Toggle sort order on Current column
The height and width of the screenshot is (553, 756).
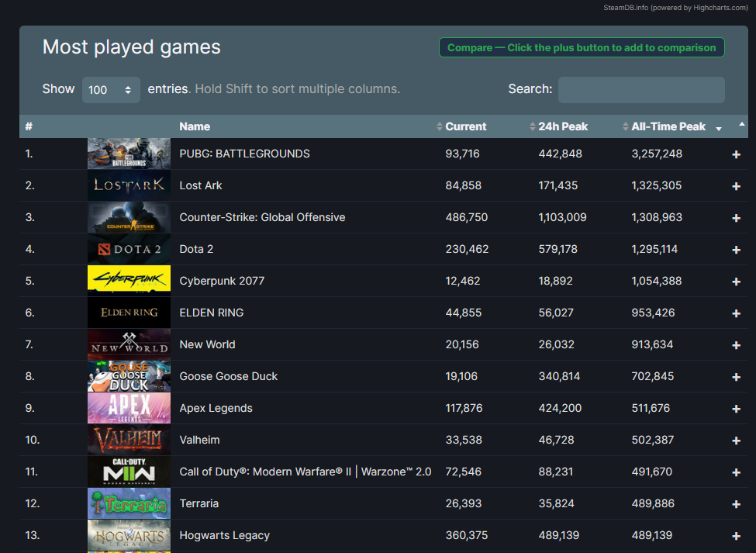tap(439, 126)
